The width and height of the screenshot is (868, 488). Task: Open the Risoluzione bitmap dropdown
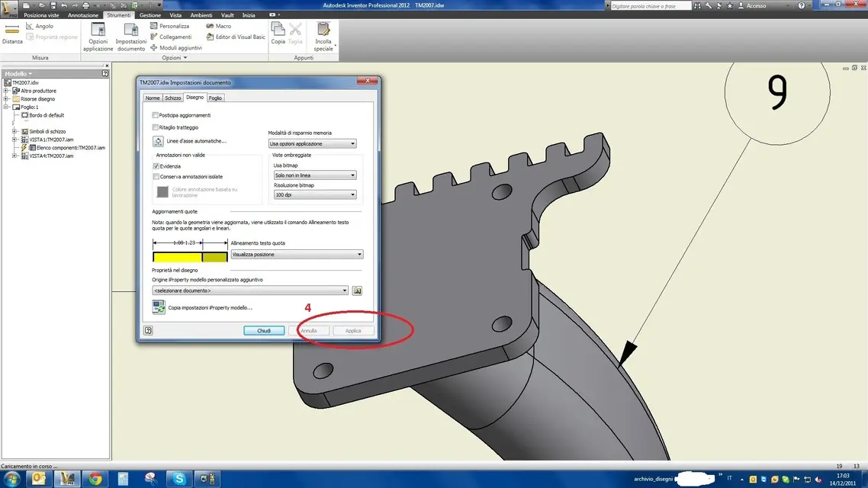tap(314, 194)
